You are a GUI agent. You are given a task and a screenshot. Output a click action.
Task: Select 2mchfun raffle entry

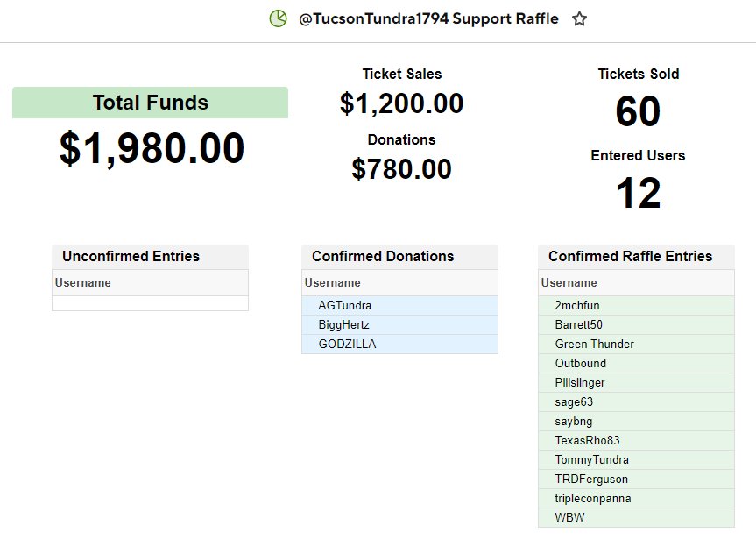coord(636,305)
